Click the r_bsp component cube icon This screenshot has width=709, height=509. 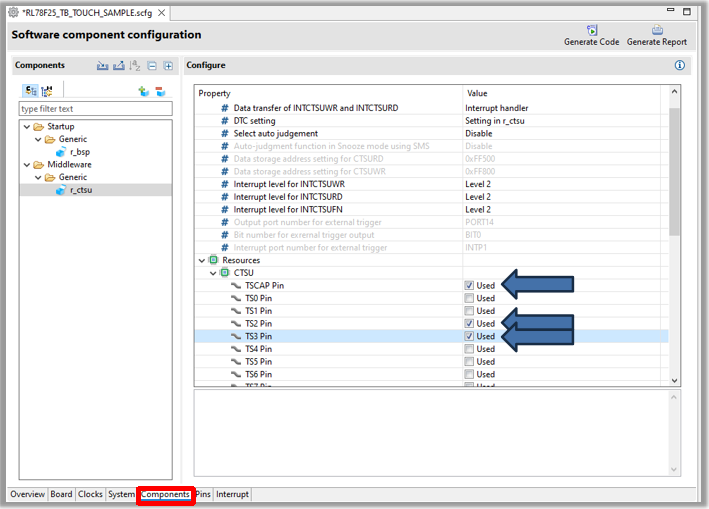61,152
